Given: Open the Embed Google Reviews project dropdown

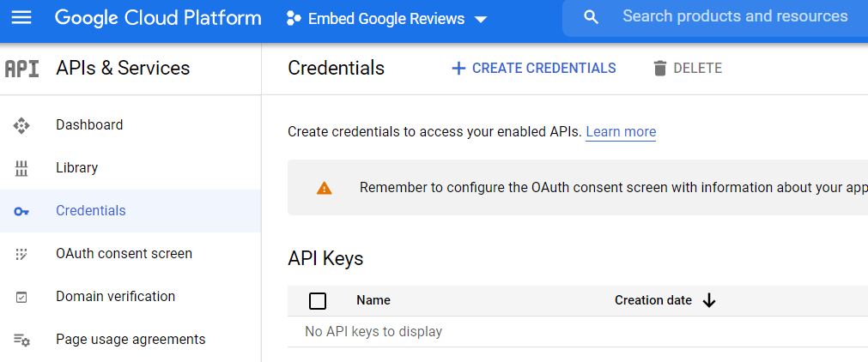Looking at the screenshot, I should pyautogui.click(x=386, y=19).
